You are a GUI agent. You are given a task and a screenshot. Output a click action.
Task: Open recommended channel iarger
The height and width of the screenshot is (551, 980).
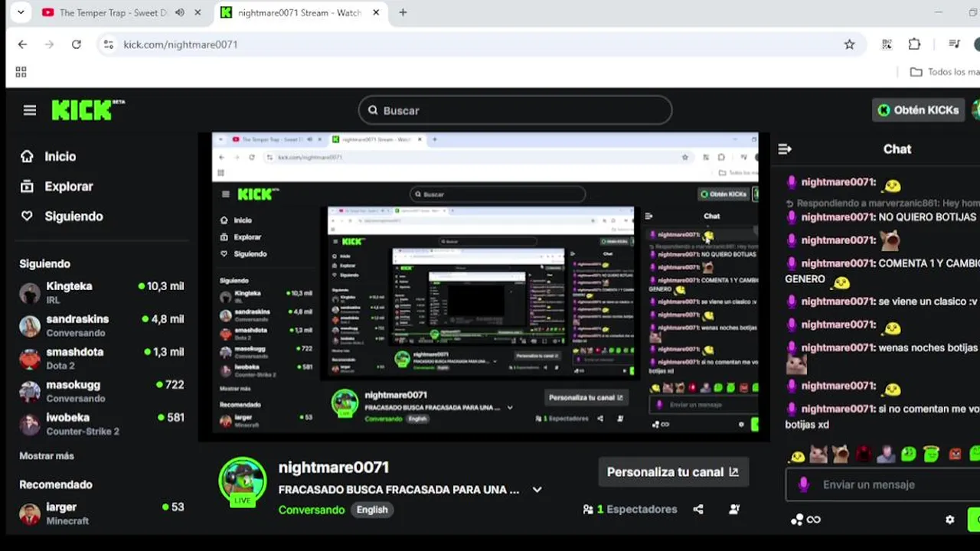click(x=102, y=514)
